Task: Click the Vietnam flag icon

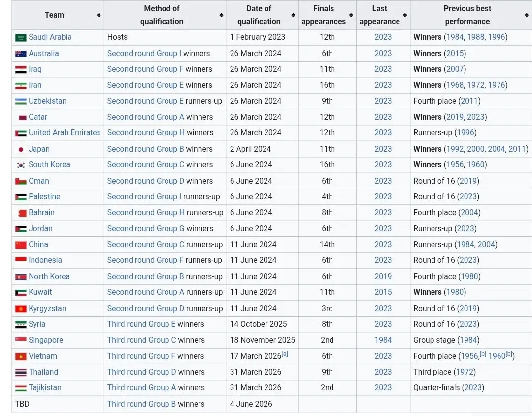Action: click(21, 356)
